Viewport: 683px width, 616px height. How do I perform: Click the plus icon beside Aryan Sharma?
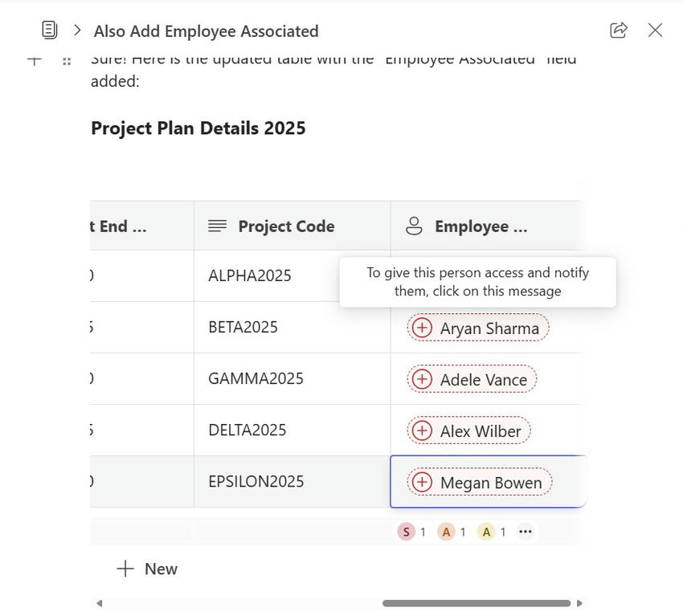pos(421,327)
